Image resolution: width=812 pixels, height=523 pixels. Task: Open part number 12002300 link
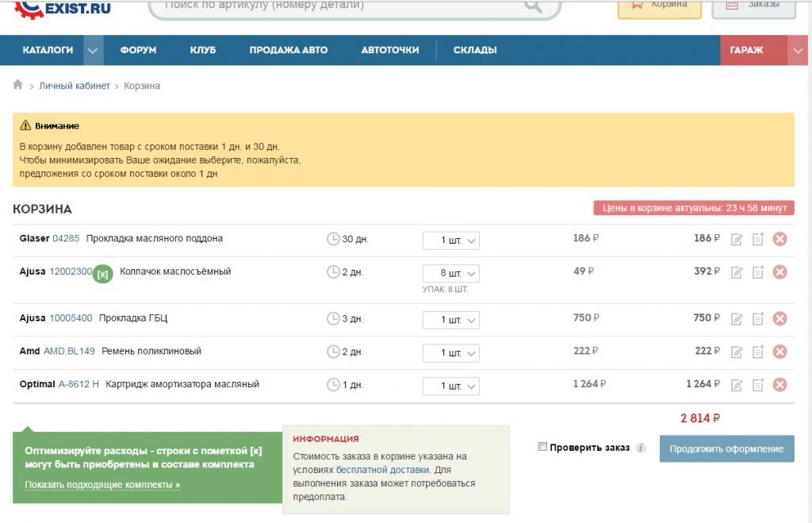coord(71,271)
